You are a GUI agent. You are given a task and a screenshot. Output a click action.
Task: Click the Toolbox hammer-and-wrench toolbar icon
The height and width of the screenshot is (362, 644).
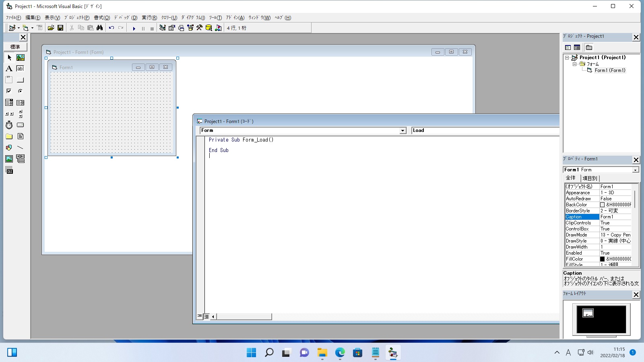(x=200, y=28)
